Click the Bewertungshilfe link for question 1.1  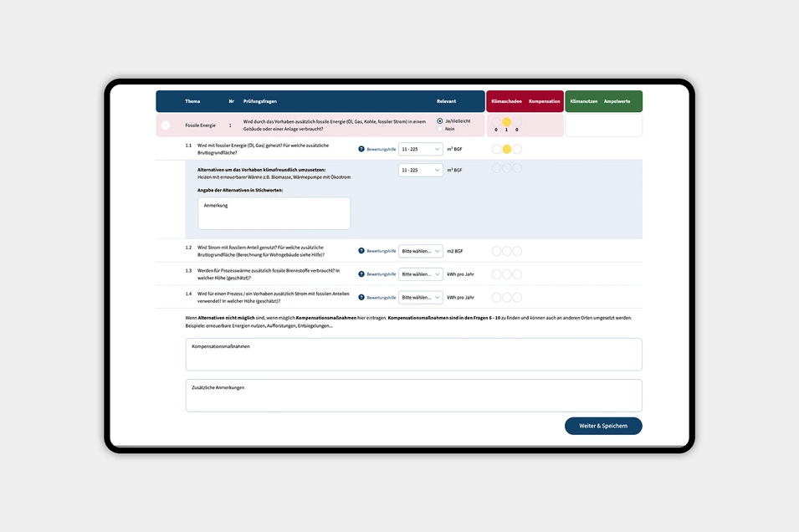(x=382, y=149)
